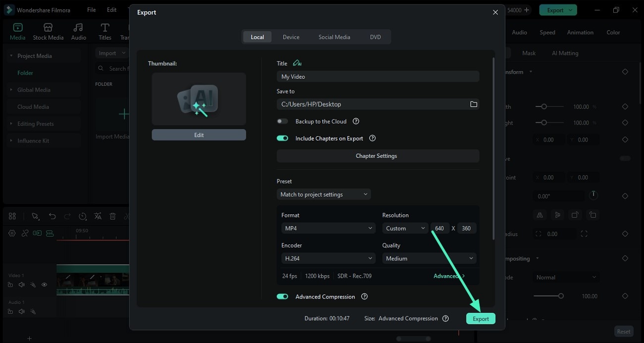Image resolution: width=644 pixels, height=343 pixels.
Task: Expand the Global Media tree item
Action: [11, 90]
